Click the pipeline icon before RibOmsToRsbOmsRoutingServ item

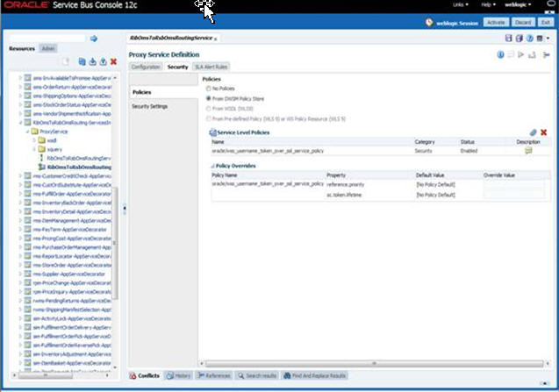pos(41,158)
